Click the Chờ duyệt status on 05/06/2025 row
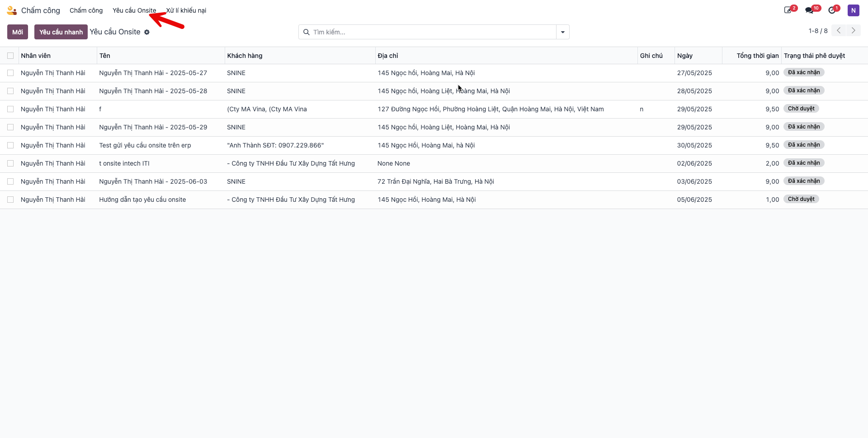 801,199
